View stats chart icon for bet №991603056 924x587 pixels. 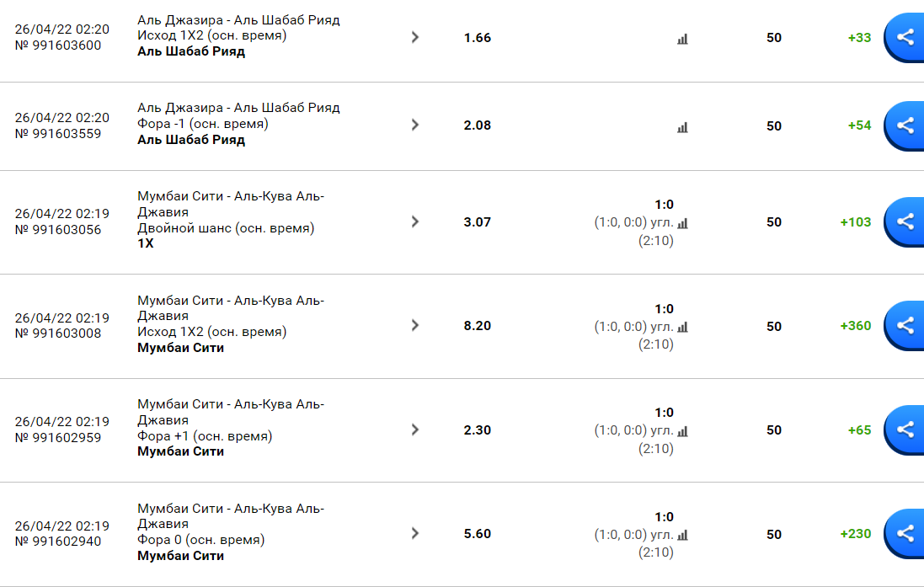[x=682, y=223]
